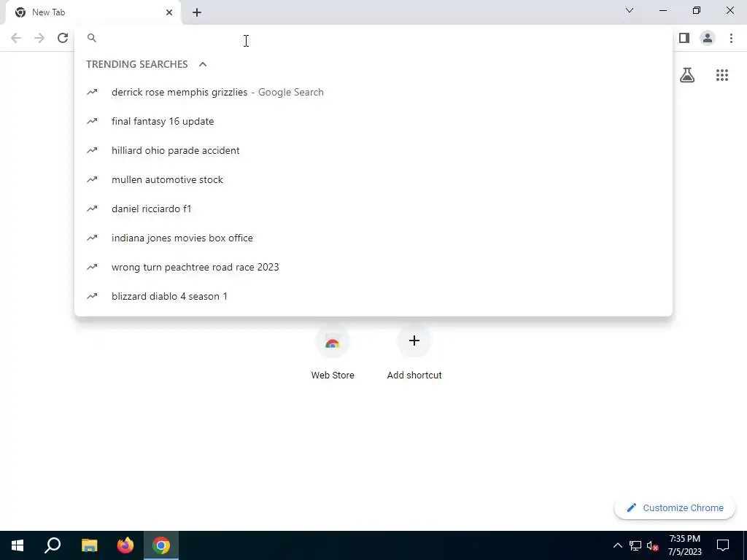The width and height of the screenshot is (747, 560).
Task: Choose 'blizzard diablo 4 season 1' suggestion
Action: 373,296
